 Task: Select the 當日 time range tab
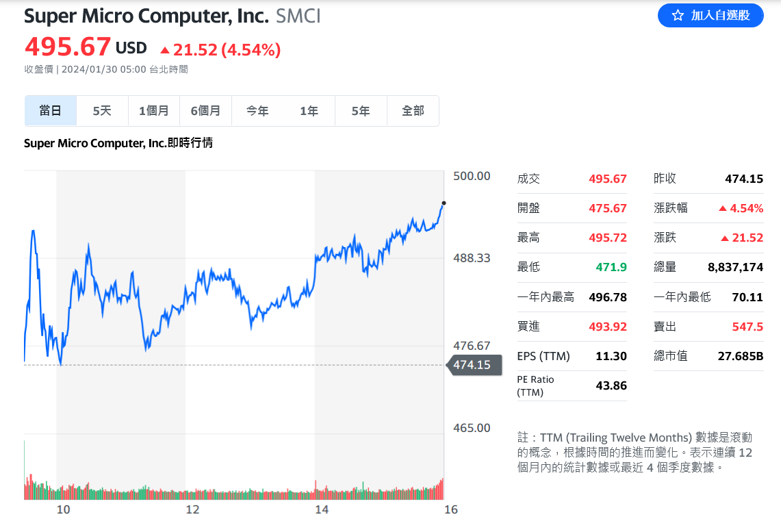coord(51,111)
